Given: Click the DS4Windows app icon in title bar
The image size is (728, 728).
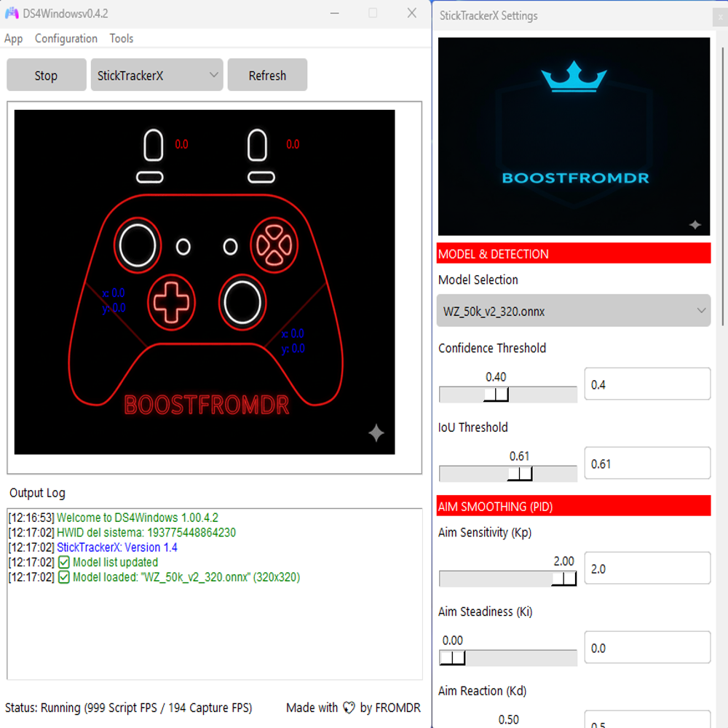Looking at the screenshot, I should pos(12,13).
